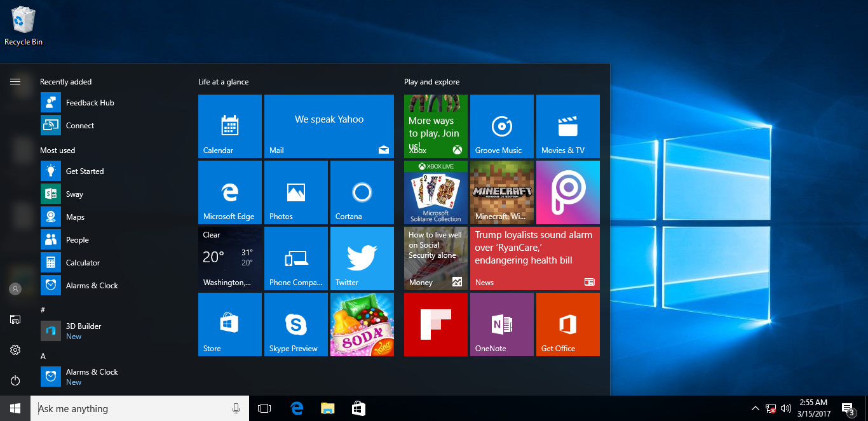Open network status tray icon
868x421 pixels.
[770, 408]
